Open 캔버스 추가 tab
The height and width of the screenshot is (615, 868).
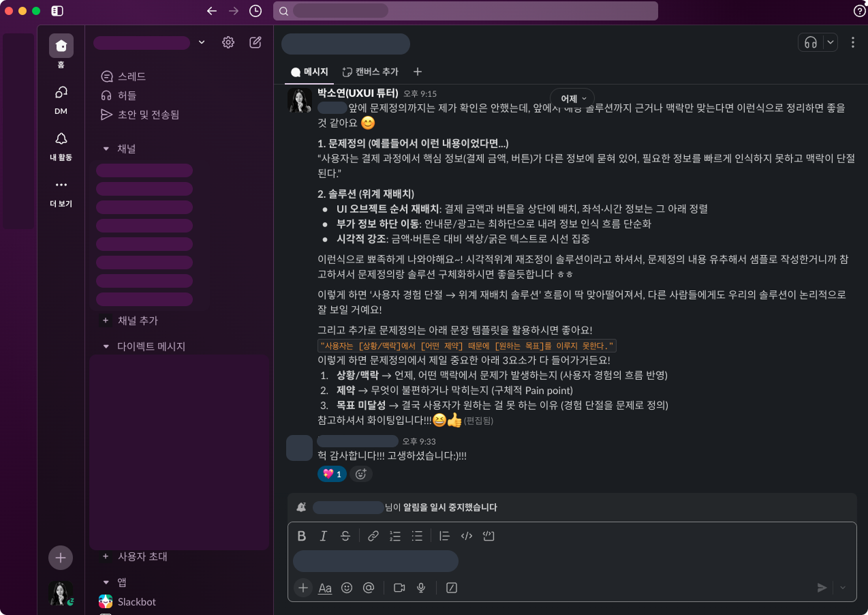(x=370, y=72)
